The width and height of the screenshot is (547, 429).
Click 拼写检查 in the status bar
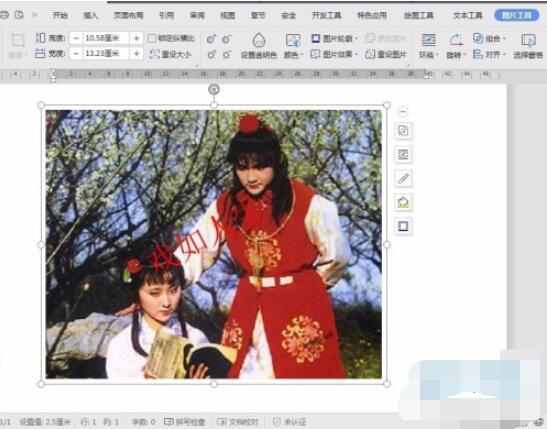pos(185,422)
